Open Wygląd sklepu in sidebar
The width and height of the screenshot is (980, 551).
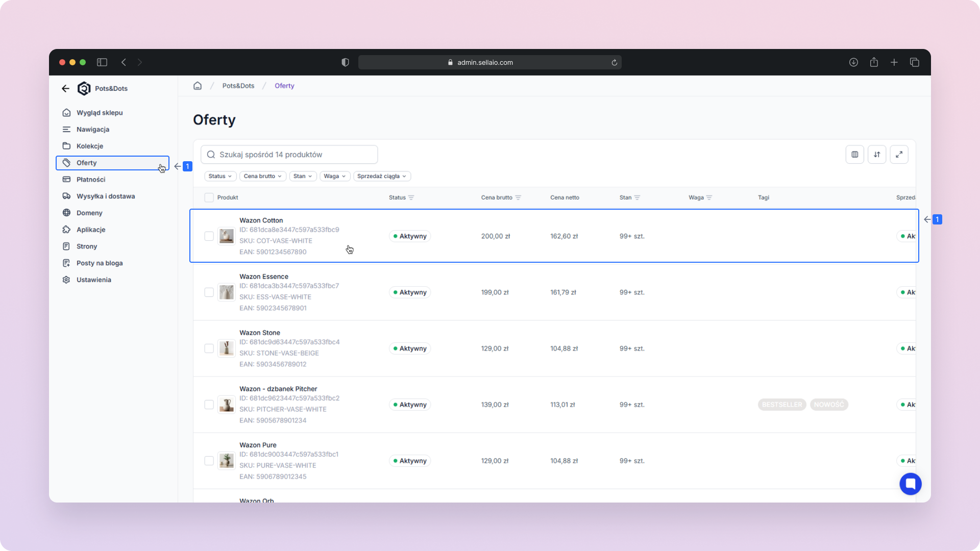(x=112, y=113)
